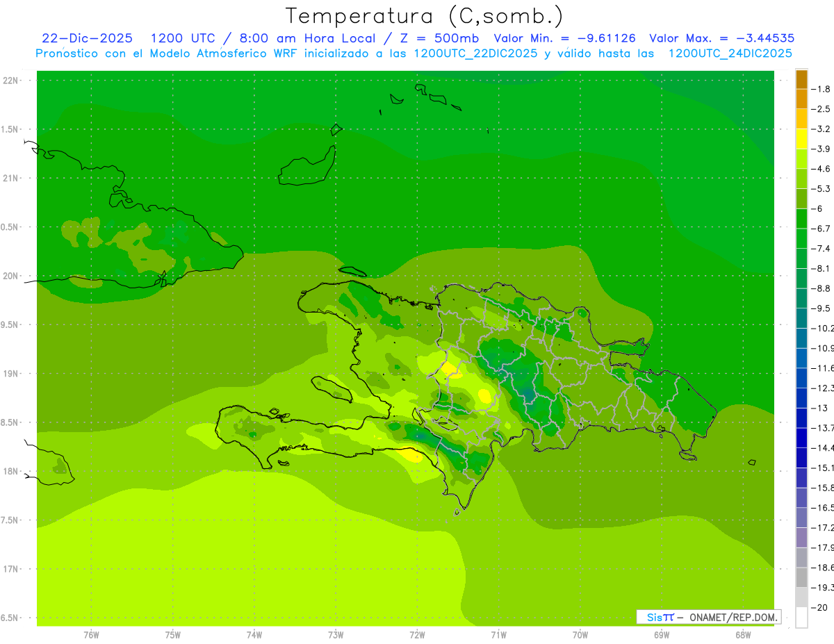Click the valid-until time '1200UTC_24DIC2025'
Image resolution: width=834 pixels, height=644 pixels.
pos(730,53)
